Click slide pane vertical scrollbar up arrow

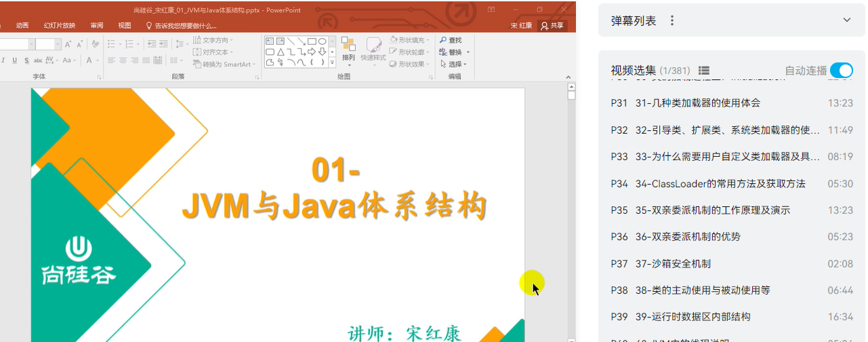point(571,87)
